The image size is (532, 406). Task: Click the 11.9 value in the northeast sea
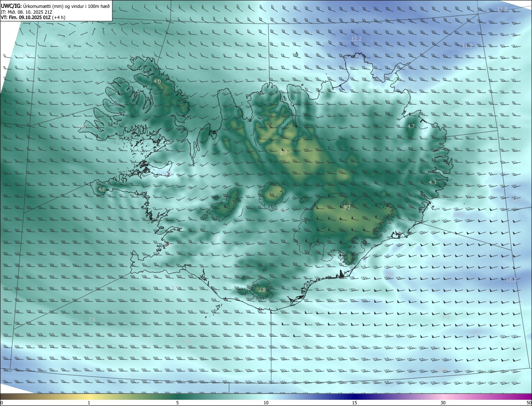point(468,45)
